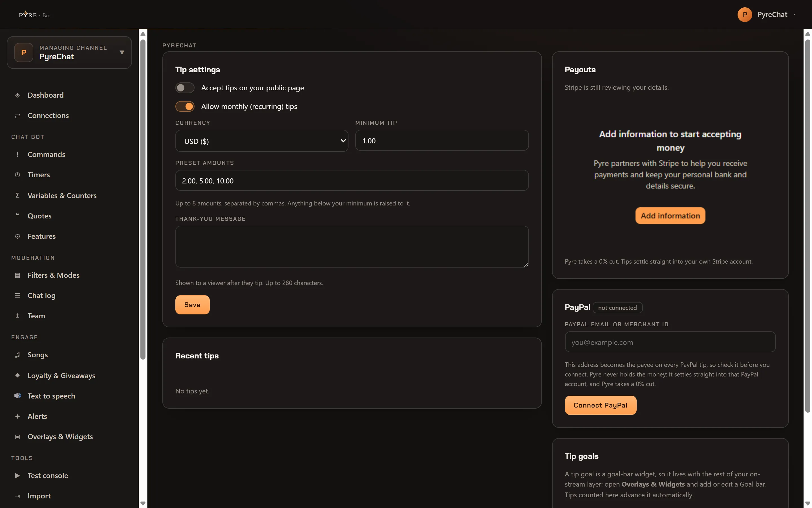Click Connect PayPal button
Screen dimensions: 812x508
coord(600,405)
